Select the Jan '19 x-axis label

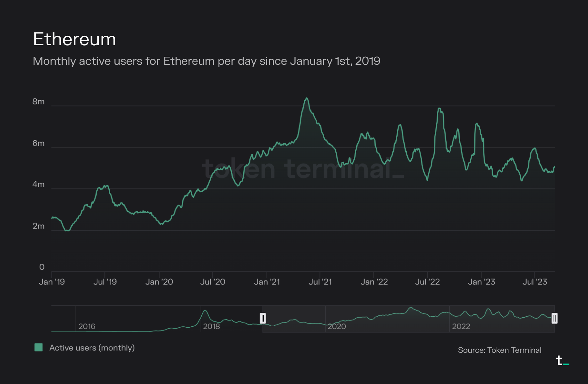pyautogui.click(x=52, y=282)
